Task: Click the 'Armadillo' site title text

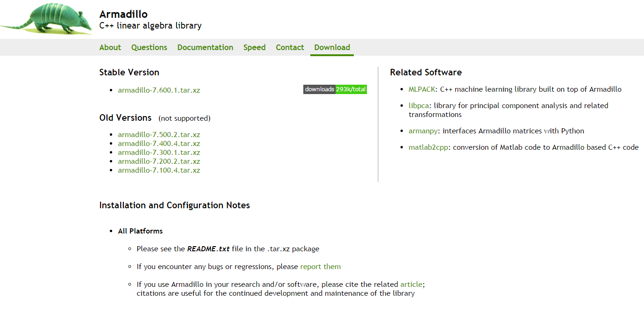Action: tap(123, 15)
